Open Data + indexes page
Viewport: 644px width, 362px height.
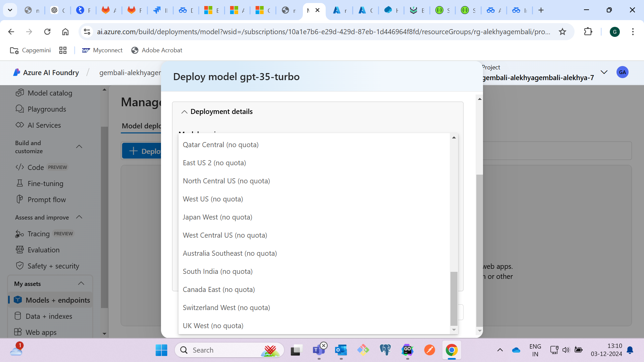click(x=43, y=316)
